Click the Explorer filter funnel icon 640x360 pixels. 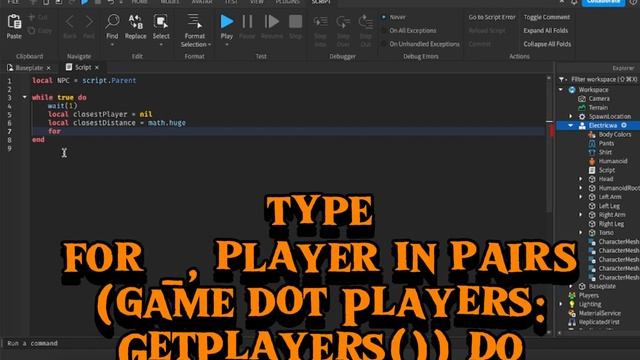[562, 79]
